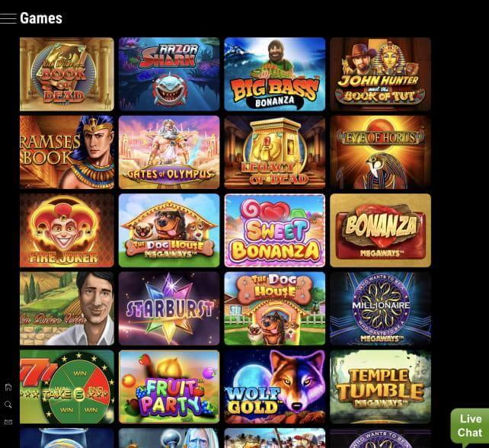The width and height of the screenshot is (489, 448).
Task: Open Legacy of Dead tile
Action: pyautogui.click(x=275, y=152)
